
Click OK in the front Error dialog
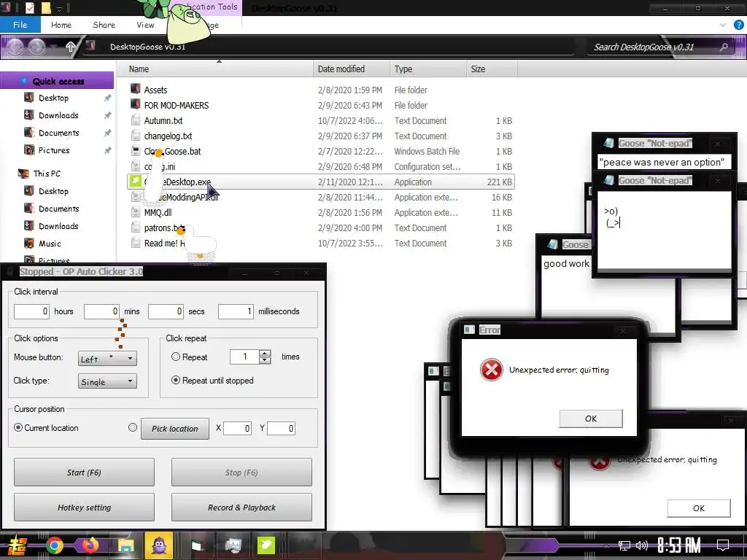(x=591, y=419)
